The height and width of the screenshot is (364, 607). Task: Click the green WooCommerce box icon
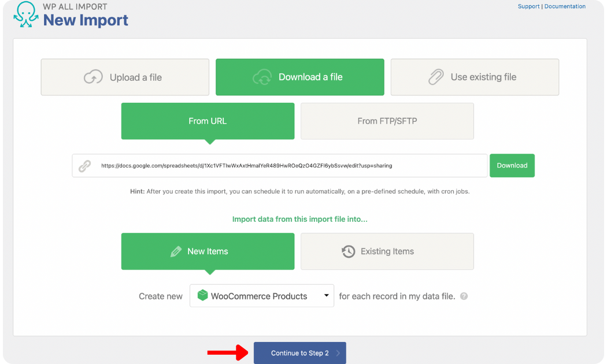click(x=202, y=296)
